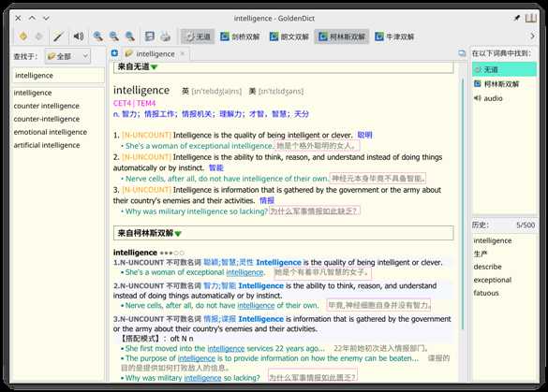The height and width of the screenshot is (392, 548).
Task: Collapse the 来自柯林斯双解 article with its green triangle
Action: [178, 234]
